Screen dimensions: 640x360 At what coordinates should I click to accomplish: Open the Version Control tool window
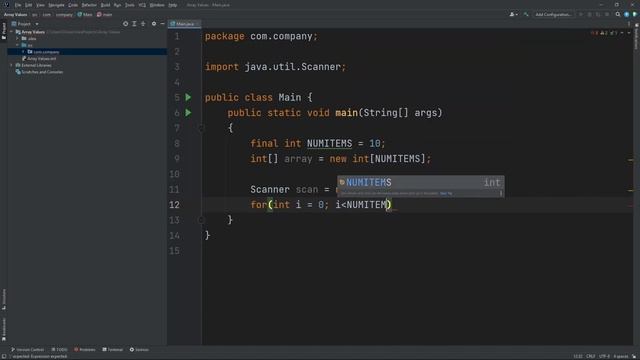(27, 350)
